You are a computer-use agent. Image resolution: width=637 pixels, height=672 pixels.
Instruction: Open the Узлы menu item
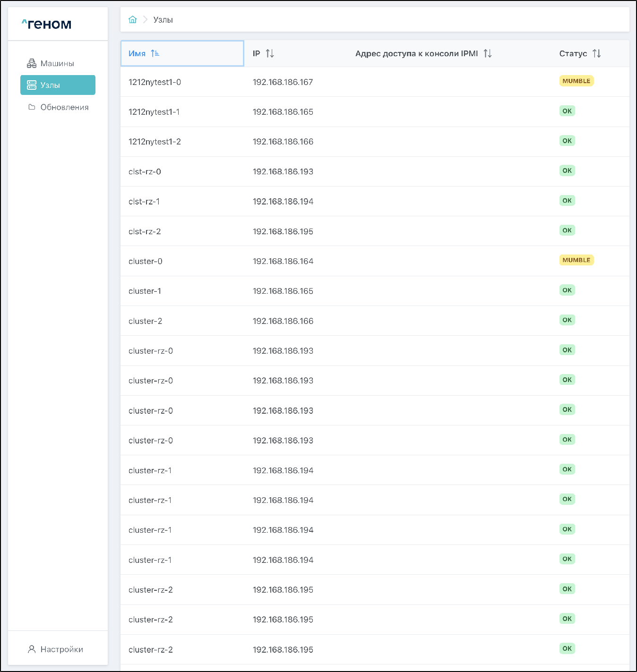tap(58, 85)
